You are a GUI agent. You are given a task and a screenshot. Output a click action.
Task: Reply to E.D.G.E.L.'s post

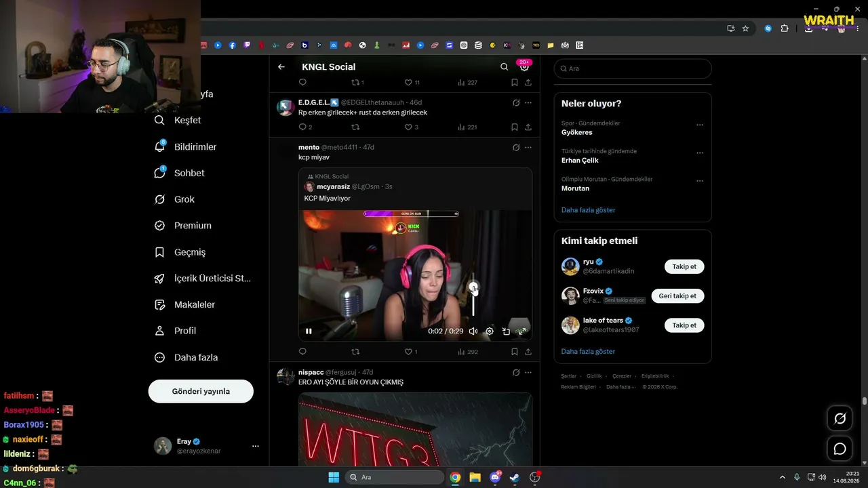click(302, 127)
